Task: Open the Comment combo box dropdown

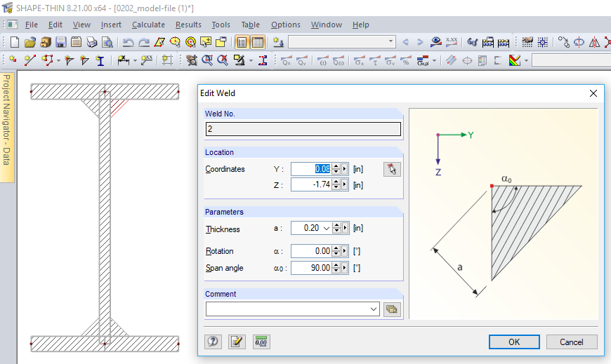Action: [374, 309]
